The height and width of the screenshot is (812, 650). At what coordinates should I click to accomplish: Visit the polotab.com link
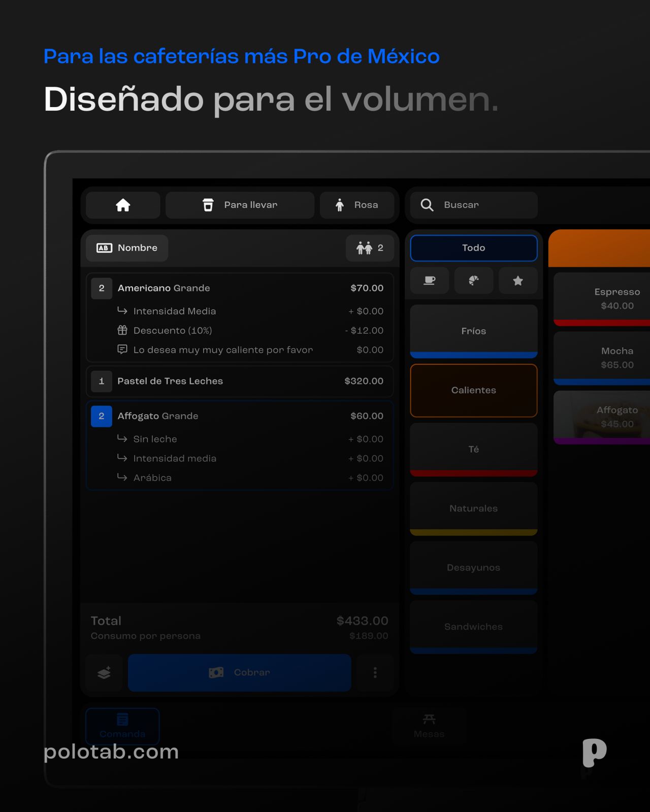pos(111,752)
